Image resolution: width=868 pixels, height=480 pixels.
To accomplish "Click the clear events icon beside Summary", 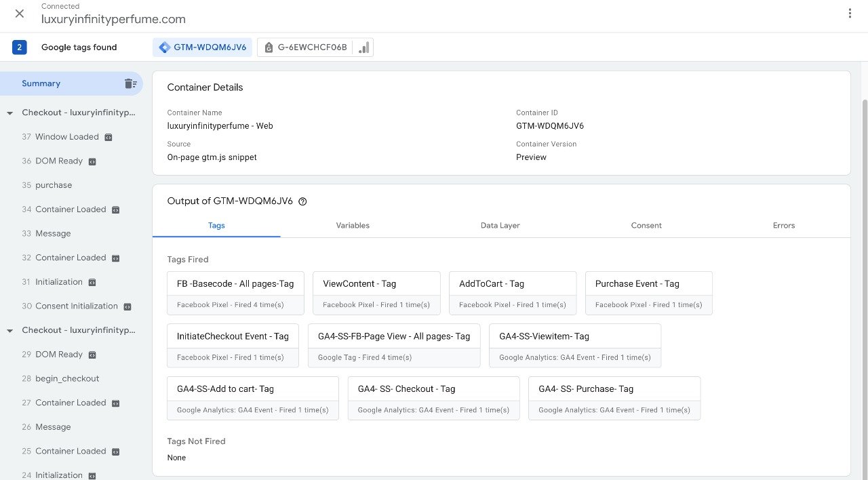I will pyautogui.click(x=130, y=83).
